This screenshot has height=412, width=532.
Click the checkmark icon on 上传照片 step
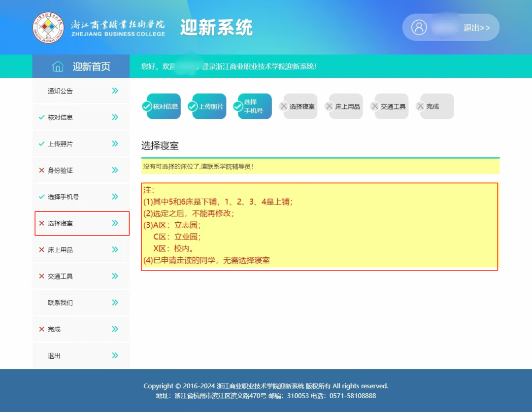coord(193,106)
